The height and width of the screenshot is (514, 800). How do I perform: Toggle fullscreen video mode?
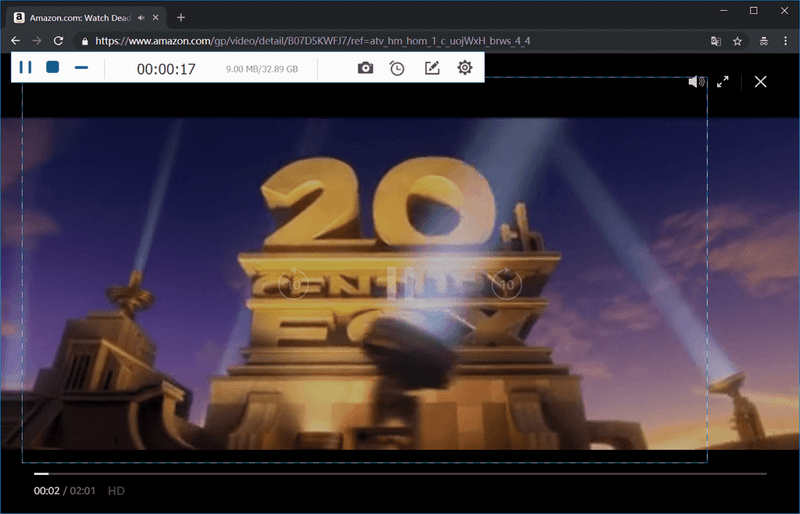pyautogui.click(x=723, y=81)
